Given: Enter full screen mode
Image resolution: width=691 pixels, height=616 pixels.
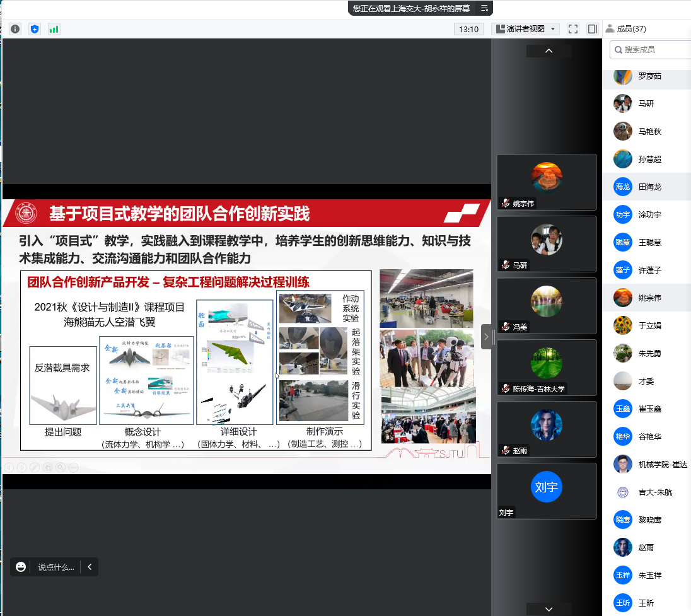Looking at the screenshot, I should (x=572, y=29).
